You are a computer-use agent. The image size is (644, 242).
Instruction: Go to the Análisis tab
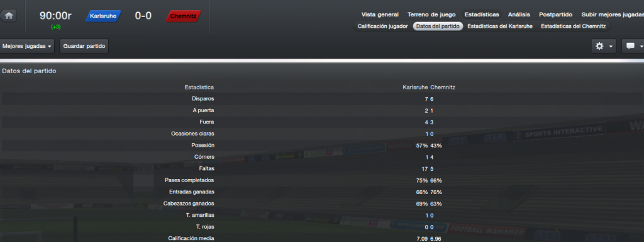coord(519,14)
